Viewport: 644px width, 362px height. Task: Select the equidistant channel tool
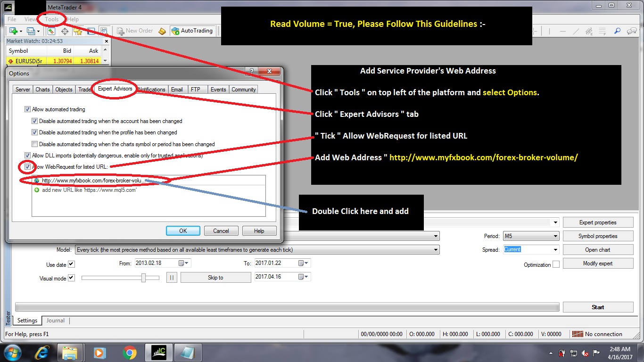[589, 31]
